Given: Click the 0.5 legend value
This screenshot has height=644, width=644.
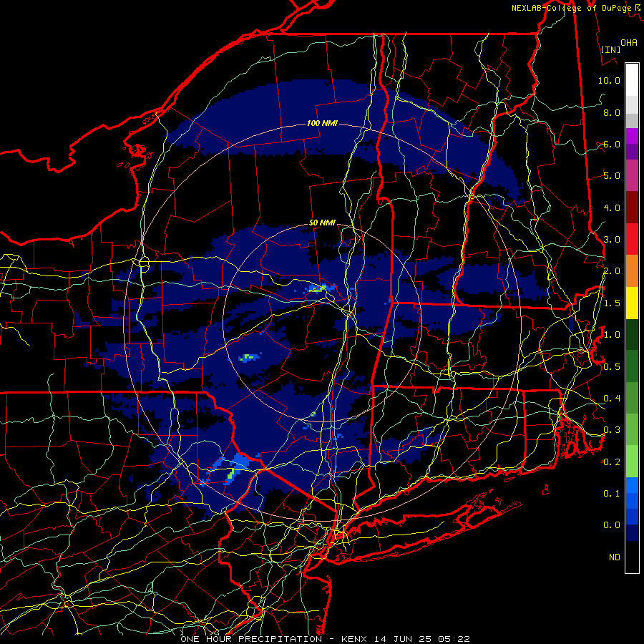Looking at the screenshot, I should [612, 366].
